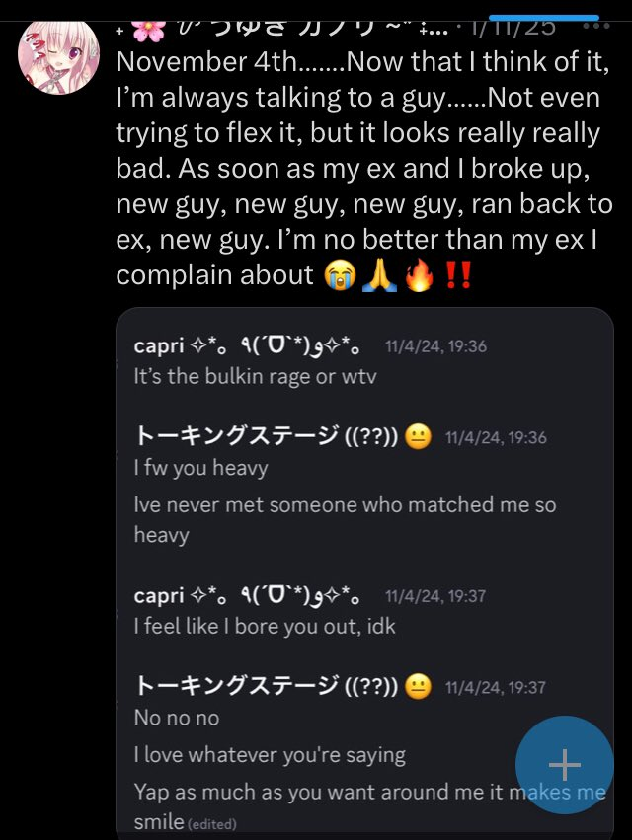Click the "I fw you heavy" message
The image size is (632, 840).
pyautogui.click(x=200, y=468)
